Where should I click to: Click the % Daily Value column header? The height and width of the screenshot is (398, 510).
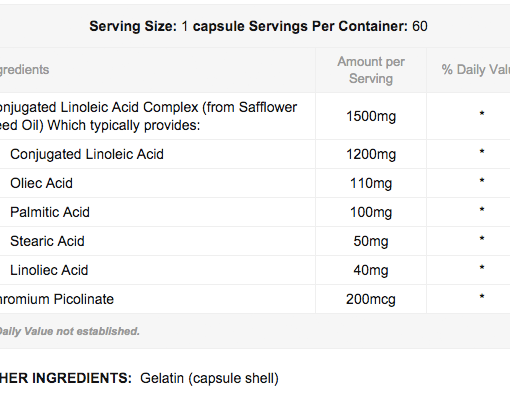476,70
